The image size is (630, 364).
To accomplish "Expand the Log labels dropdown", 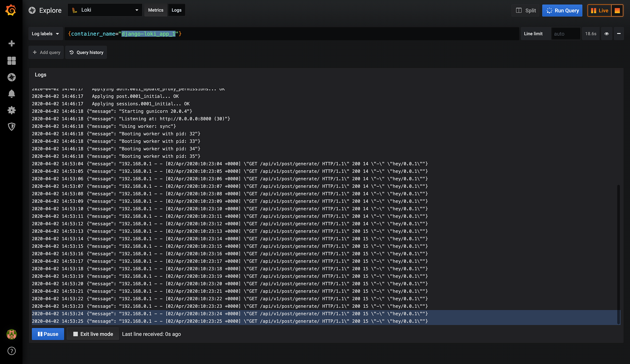I will (x=45, y=34).
